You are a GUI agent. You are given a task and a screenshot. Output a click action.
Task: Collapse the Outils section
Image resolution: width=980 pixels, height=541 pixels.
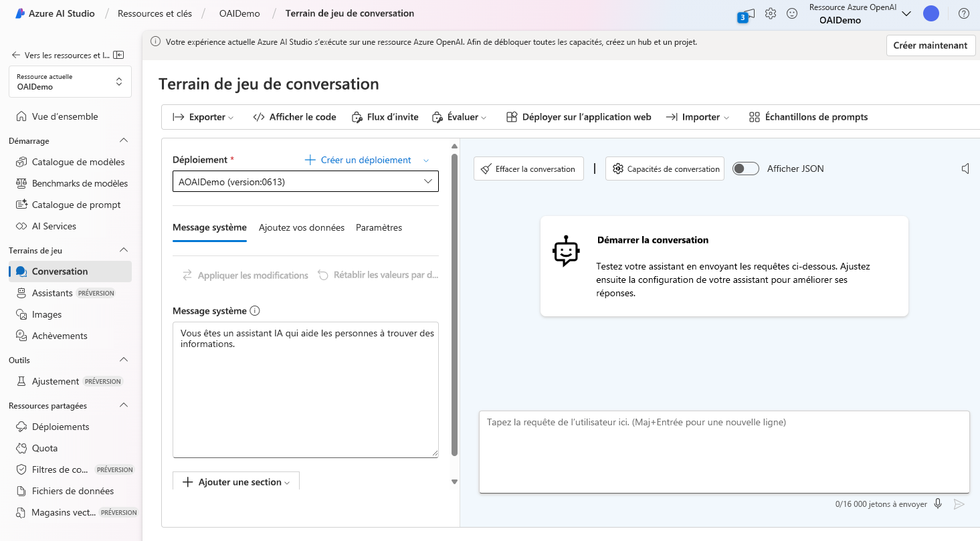tap(123, 360)
